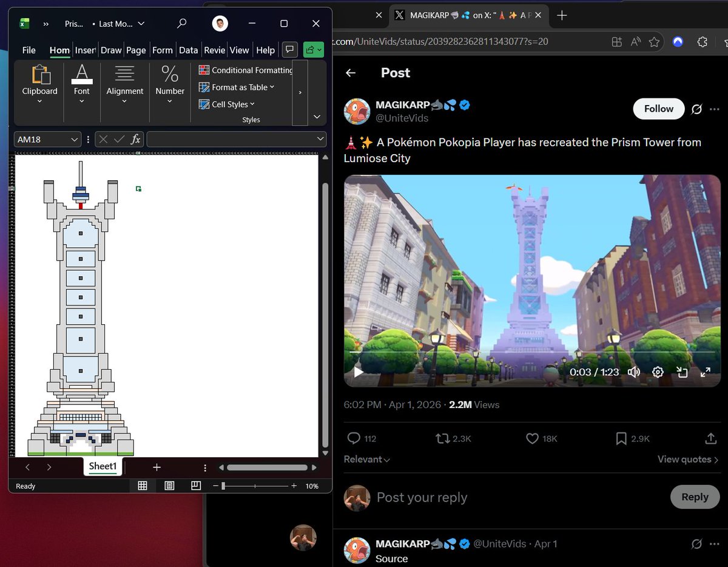Image resolution: width=728 pixels, height=567 pixels.
Task: Switch to the Data ribbon tab
Action: coord(189,50)
